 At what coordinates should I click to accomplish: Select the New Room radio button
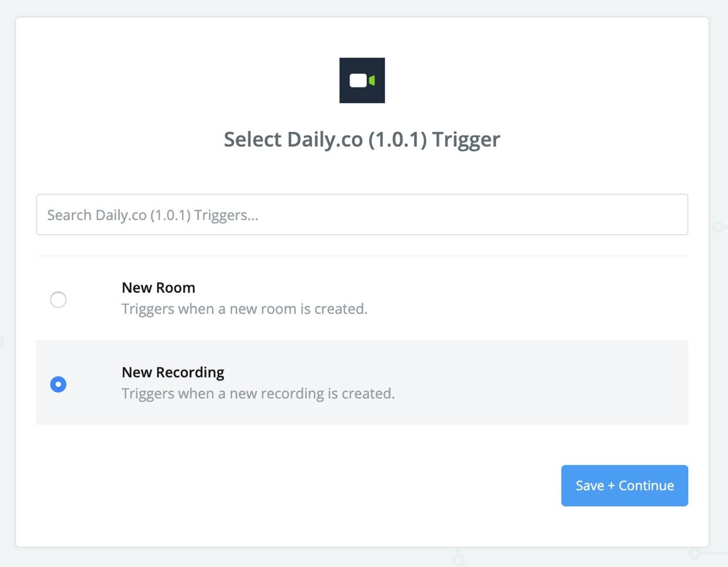click(58, 299)
